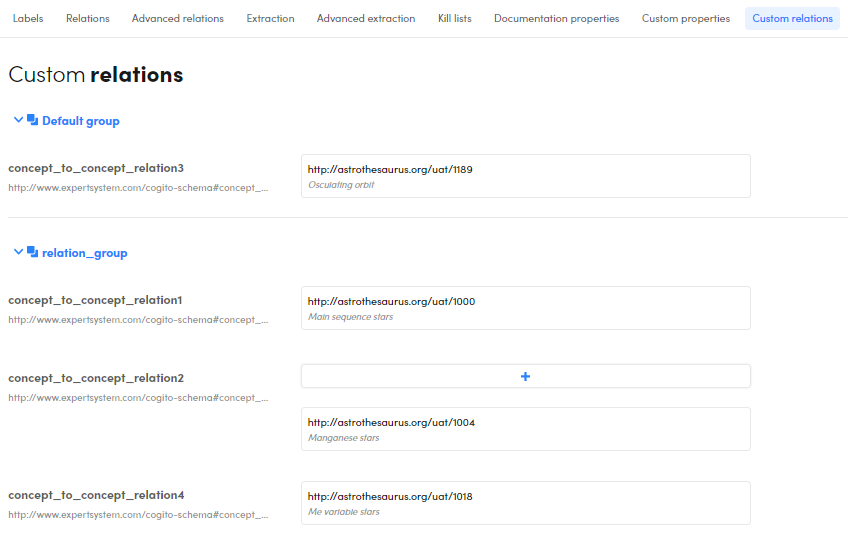Click the Default group label
Viewport: 848px width, 540px height.
81,121
